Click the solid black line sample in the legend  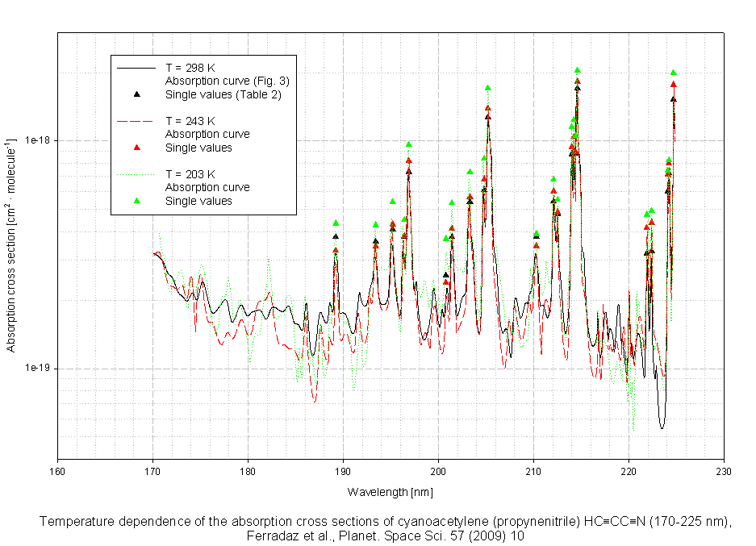coord(136,67)
